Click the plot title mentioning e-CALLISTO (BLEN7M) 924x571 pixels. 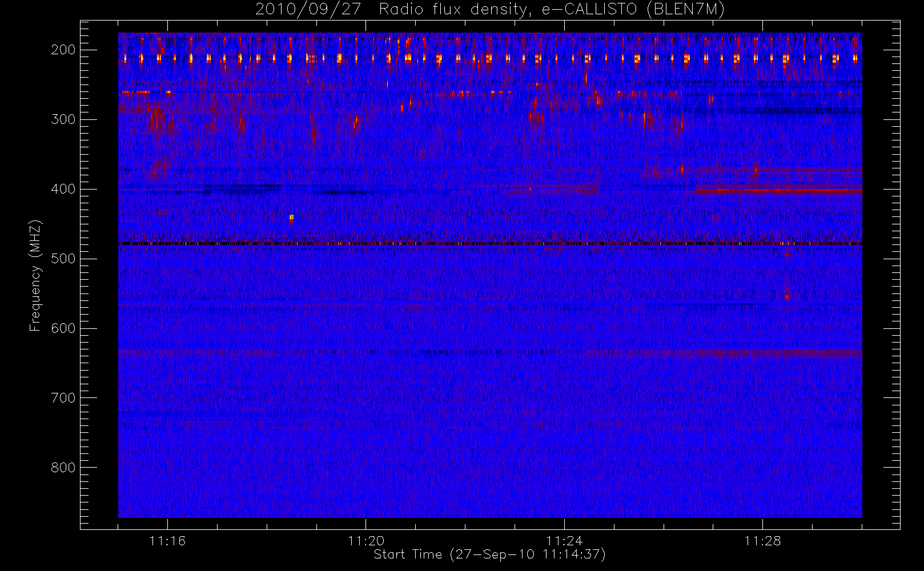(490, 9)
